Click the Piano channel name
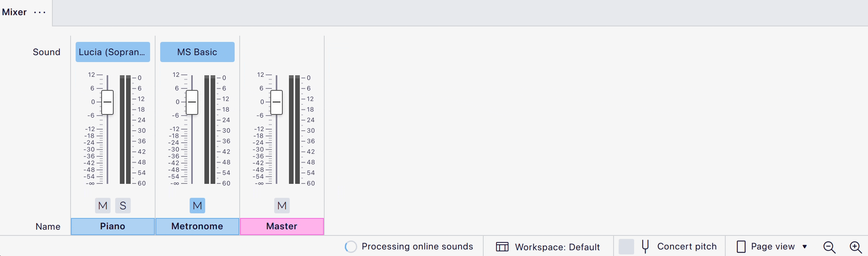The image size is (868, 256). [x=112, y=226]
